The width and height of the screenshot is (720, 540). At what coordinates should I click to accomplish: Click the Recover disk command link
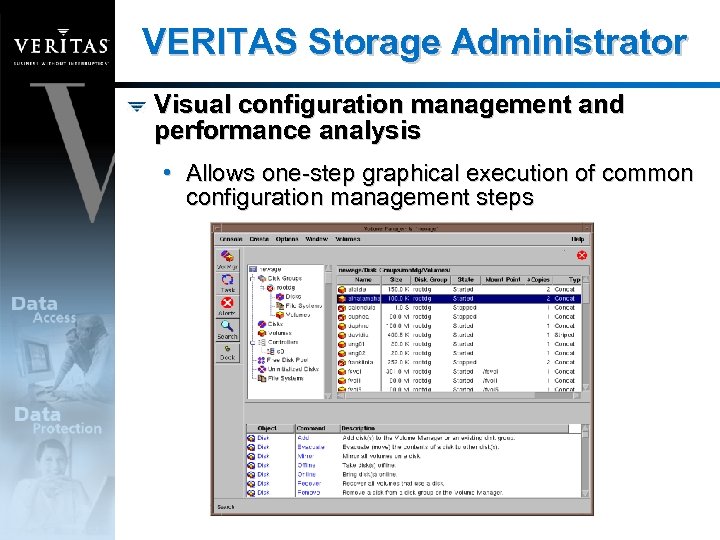pyautogui.click(x=309, y=484)
